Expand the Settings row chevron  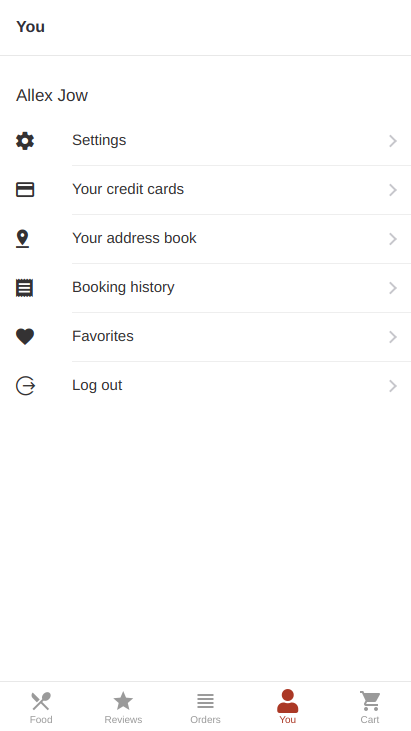coord(393,141)
